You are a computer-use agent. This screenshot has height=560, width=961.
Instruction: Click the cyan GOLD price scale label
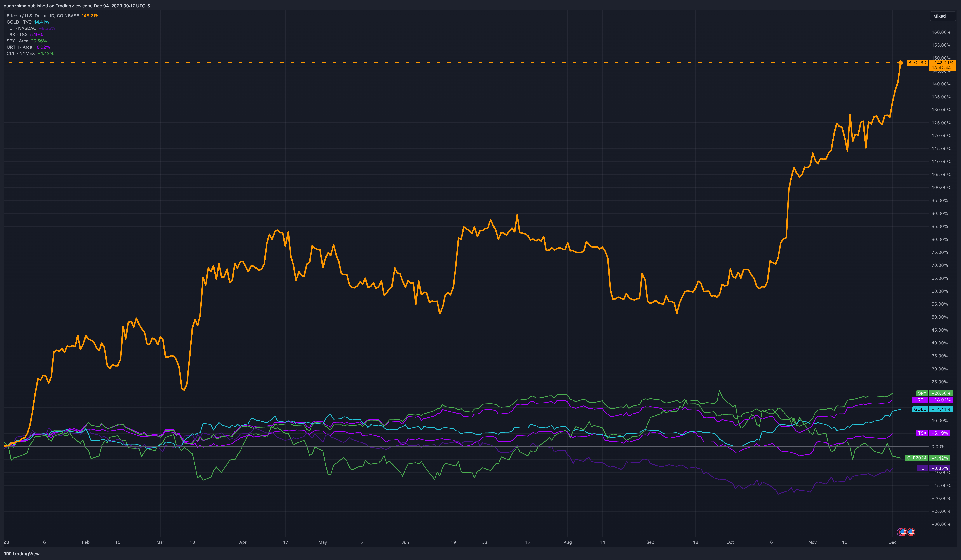(920, 409)
